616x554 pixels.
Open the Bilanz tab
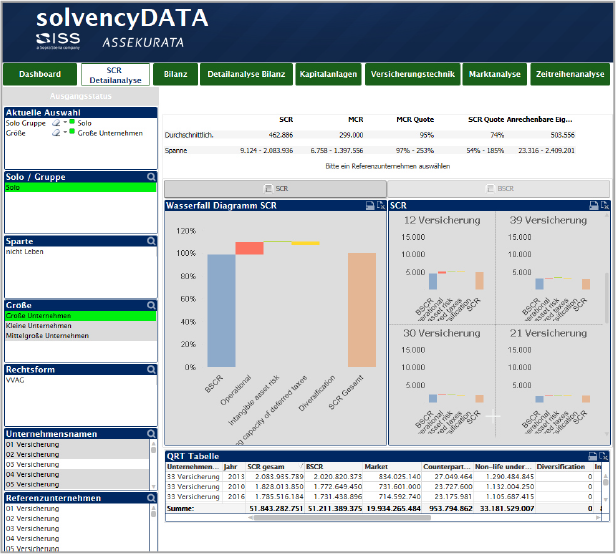click(x=175, y=74)
